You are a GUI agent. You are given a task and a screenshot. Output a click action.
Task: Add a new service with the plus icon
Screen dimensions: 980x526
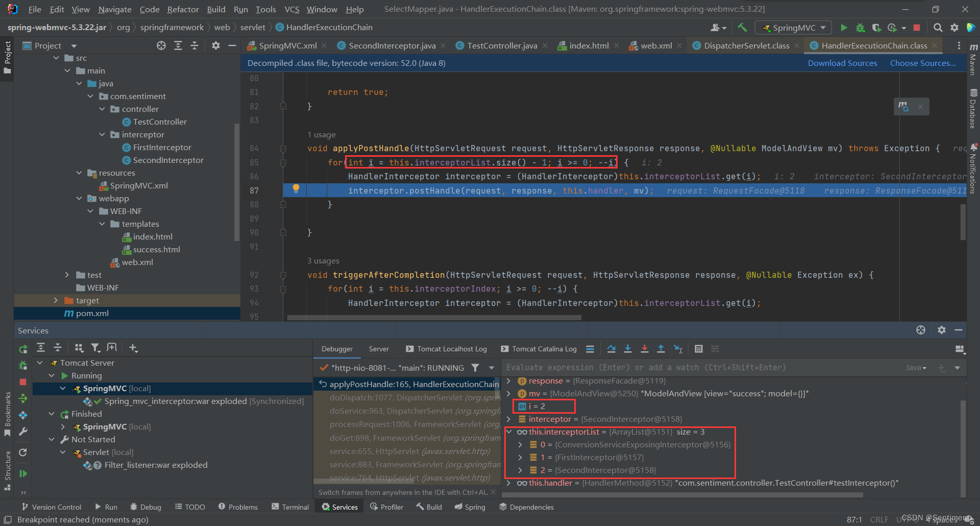click(x=133, y=348)
